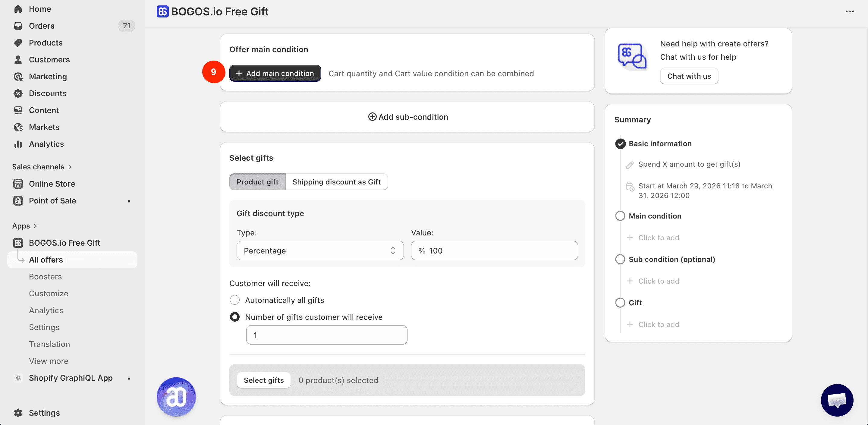Click the Customers person icon

[18, 60]
